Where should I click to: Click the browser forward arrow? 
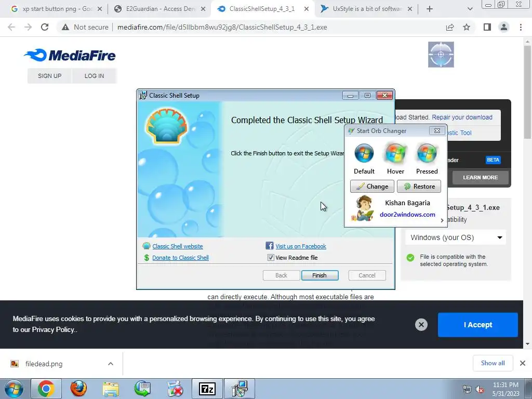[28, 27]
